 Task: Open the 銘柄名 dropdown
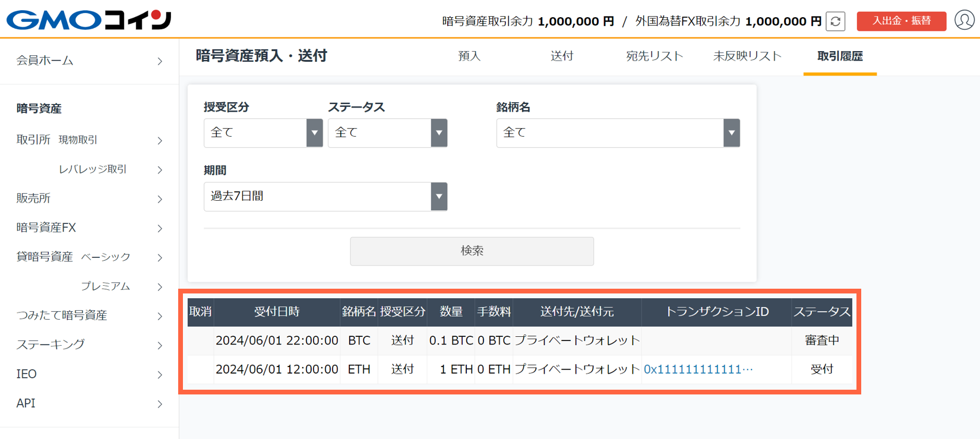tap(618, 133)
